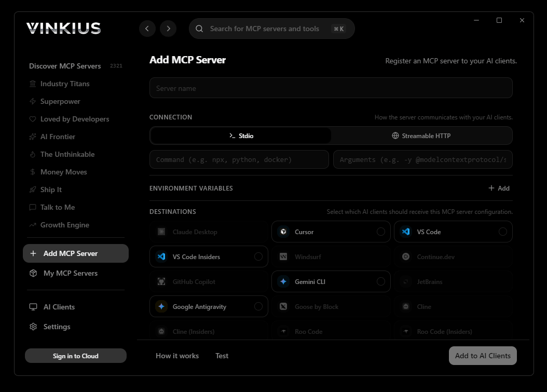Switch to Streamable HTTP connection tab
Image resolution: width=547 pixels, height=392 pixels.
click(421, 136)
